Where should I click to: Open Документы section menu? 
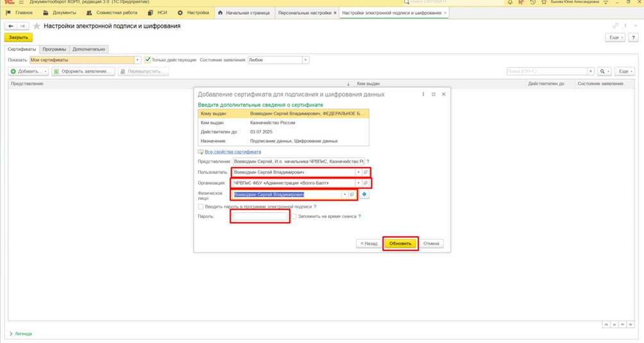click(x=60, y=13)
